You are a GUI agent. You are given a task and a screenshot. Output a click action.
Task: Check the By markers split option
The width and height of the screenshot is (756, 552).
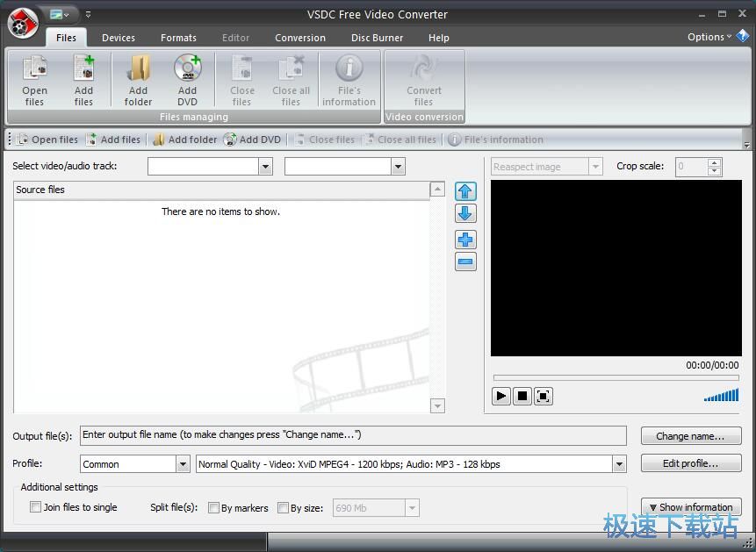click(213, 507)
